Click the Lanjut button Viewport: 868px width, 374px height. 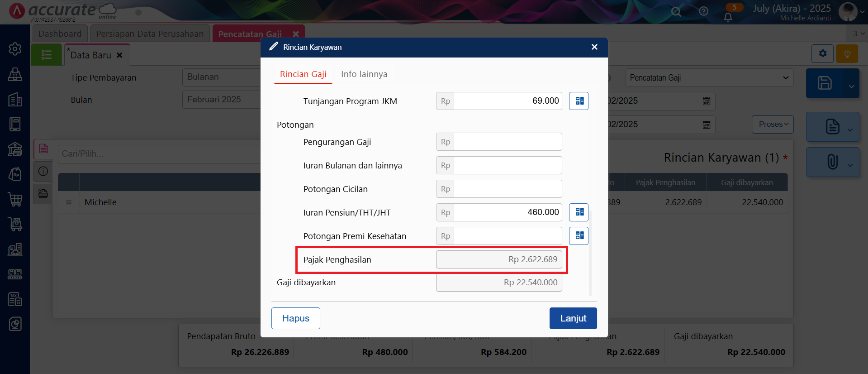pyautogui.click(x=573, y=318)
